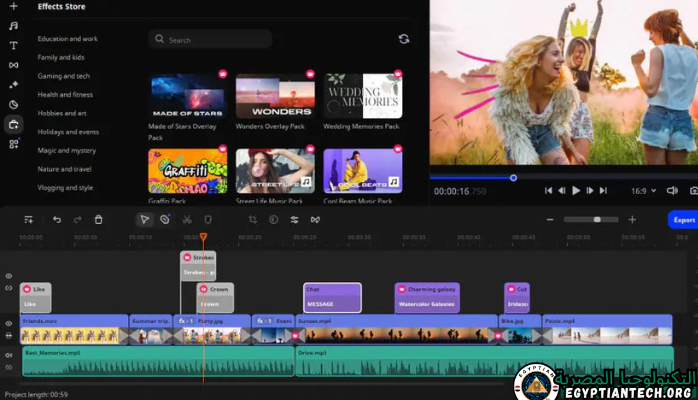Open the Stickers tab in the sidebar
The width and height of the screenshot is (698, 400).
(13, 104)
